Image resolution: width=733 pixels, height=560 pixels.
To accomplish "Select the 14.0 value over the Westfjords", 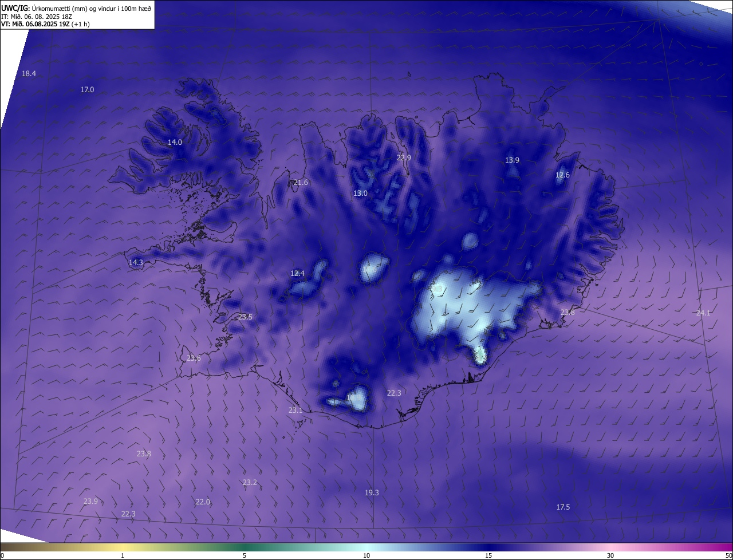I will click(x=175, y=143).
